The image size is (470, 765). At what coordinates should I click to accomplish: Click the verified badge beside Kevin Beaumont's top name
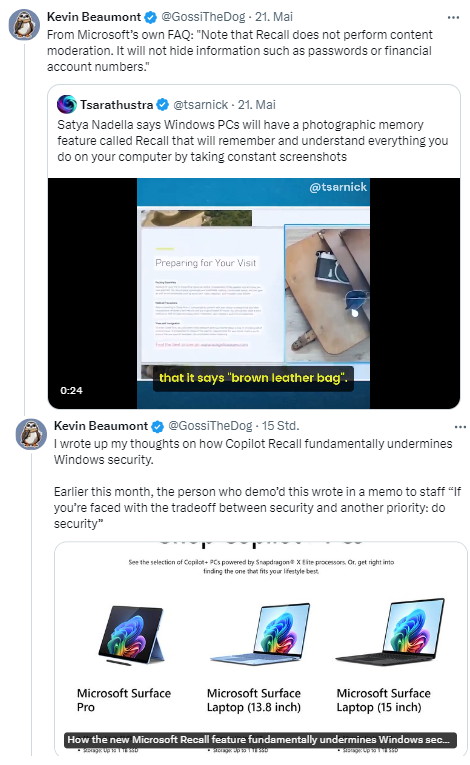coord(151,17)
